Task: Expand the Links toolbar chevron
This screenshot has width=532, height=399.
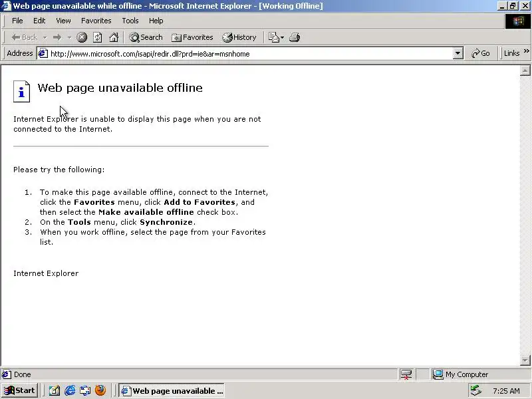Action: [x=527, y=51]
